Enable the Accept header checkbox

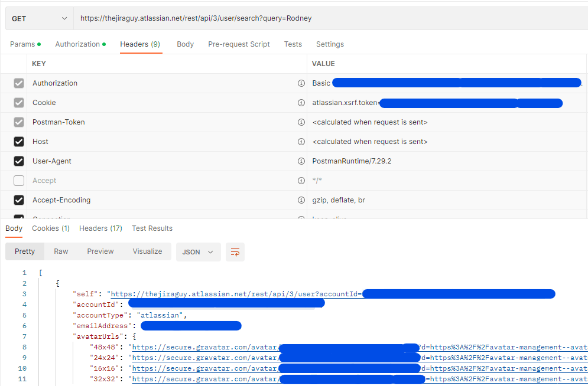point(19,181)
